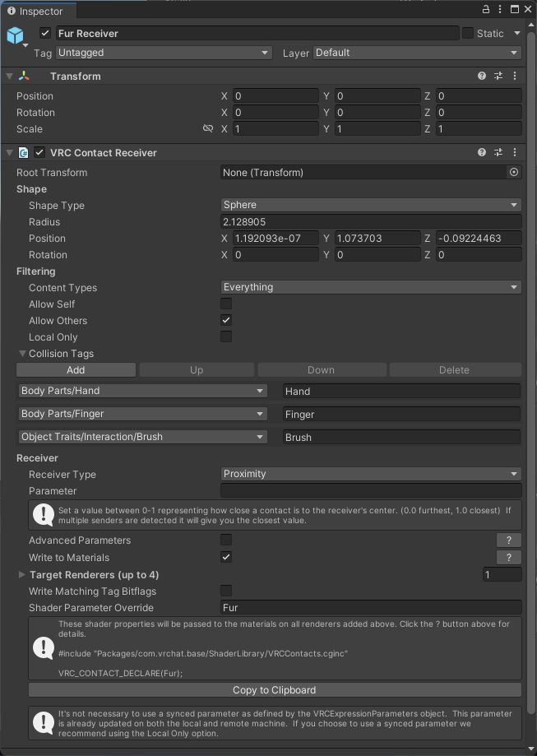Click Transform Scale Y field
Viewport: 537px width, 756px height.
(377, 128)
